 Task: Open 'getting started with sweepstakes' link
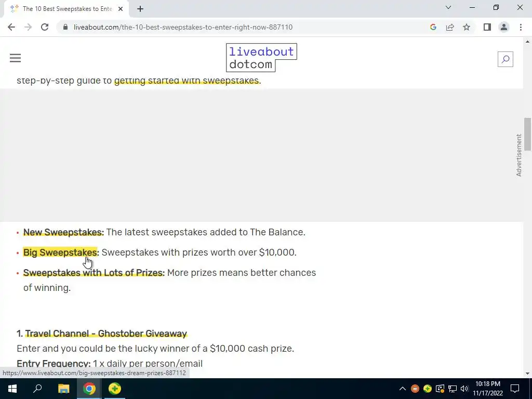coord(187,81)
